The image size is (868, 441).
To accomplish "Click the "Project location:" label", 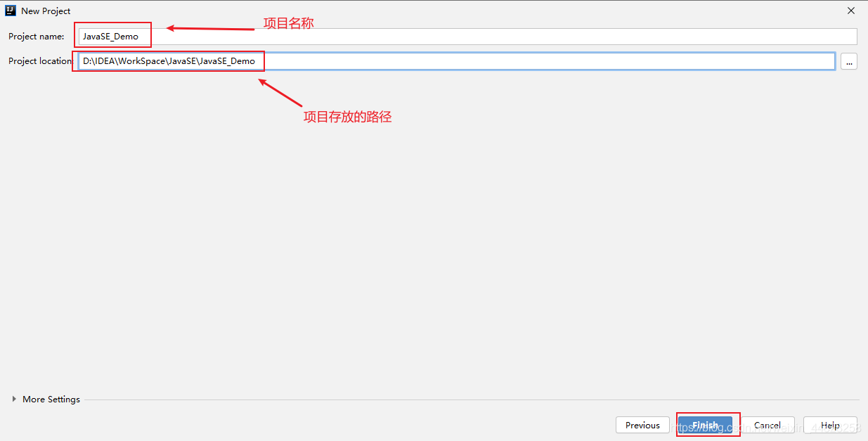I will (x=41, y=61).
